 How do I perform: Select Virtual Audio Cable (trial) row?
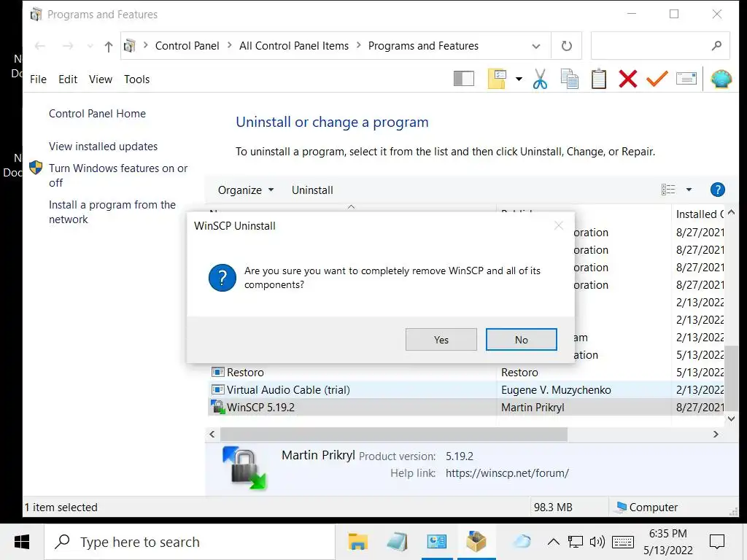click(x=467, y=390)
